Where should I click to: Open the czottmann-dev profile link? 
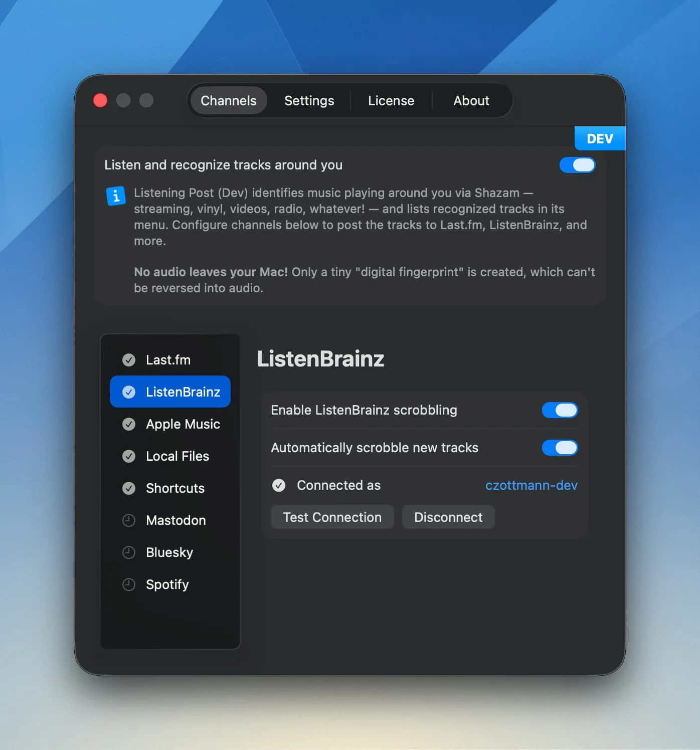pyautogui.click(x=532, y=485)
